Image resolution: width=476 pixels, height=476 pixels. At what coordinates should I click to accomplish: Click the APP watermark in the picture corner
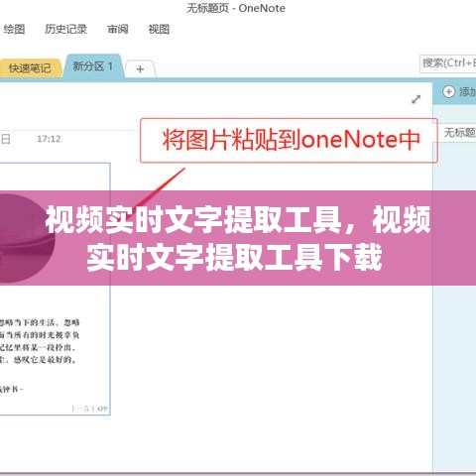click(x=101, y=409)
